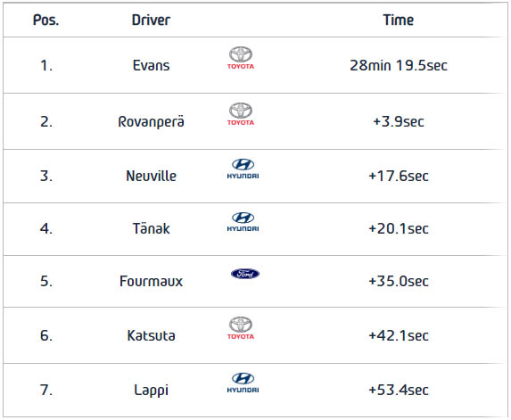Select the Hyundai logo in Lappi's row

coord(243,383)
